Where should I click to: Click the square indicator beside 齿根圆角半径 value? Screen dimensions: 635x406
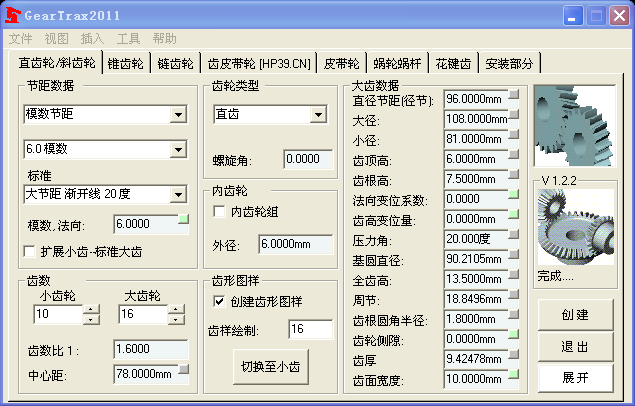pos(514,314)
